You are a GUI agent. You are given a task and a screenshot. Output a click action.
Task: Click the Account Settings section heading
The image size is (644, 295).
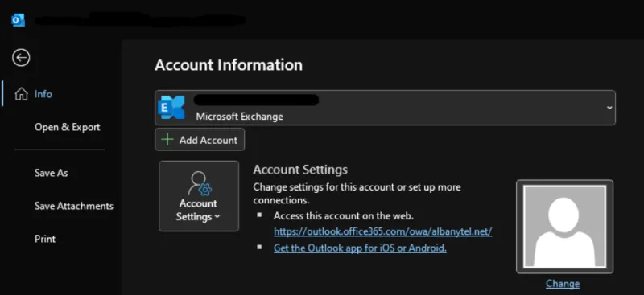300,170
